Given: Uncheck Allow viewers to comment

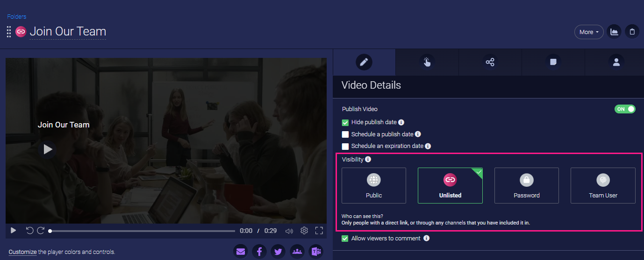Looking at the screenshot, I should click(345, 239).
